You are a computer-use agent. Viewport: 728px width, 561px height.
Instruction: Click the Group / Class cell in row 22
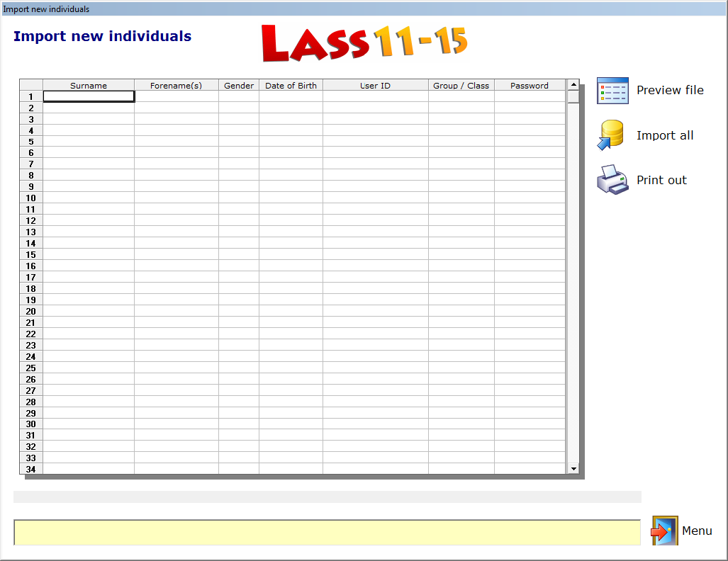[461, 334]
